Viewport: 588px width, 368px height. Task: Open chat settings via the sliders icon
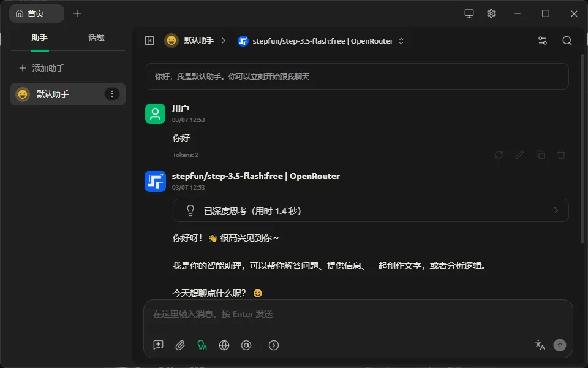[x=542, y=40]
